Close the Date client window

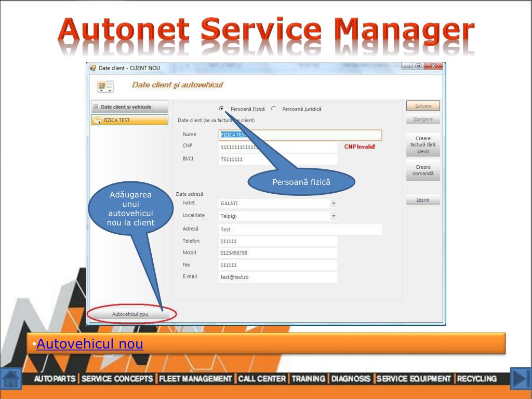[433, 66]
